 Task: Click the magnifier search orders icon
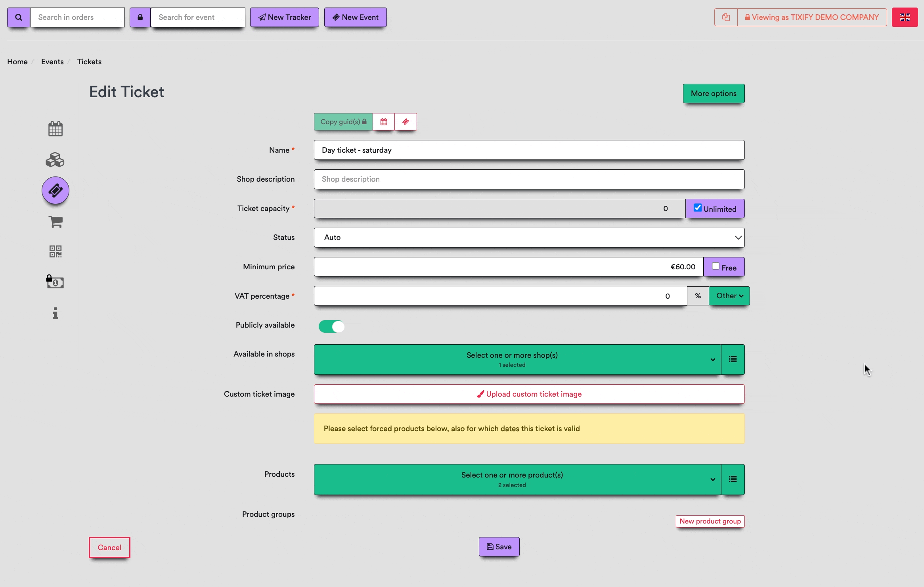coord(19,17)
